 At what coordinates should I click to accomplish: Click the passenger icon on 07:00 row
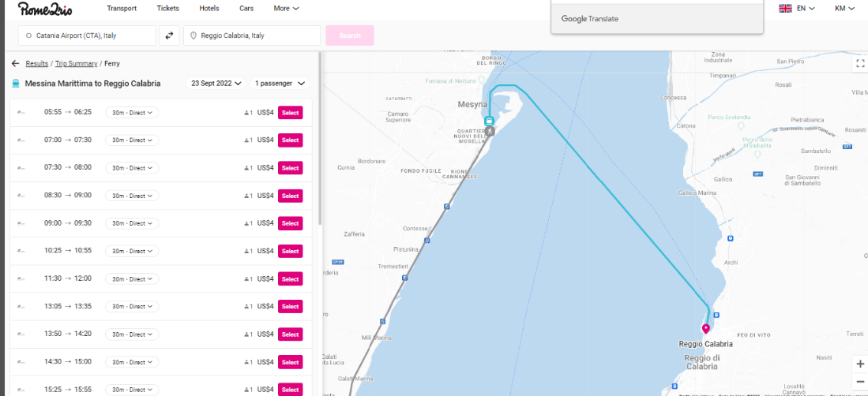(x=248, y=140)
